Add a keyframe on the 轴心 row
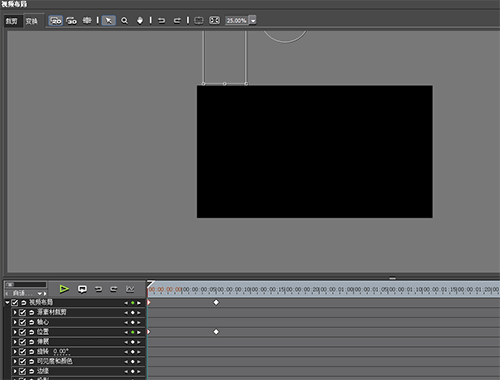The height and width of the screenshot is (380, 500). (133, 322)
